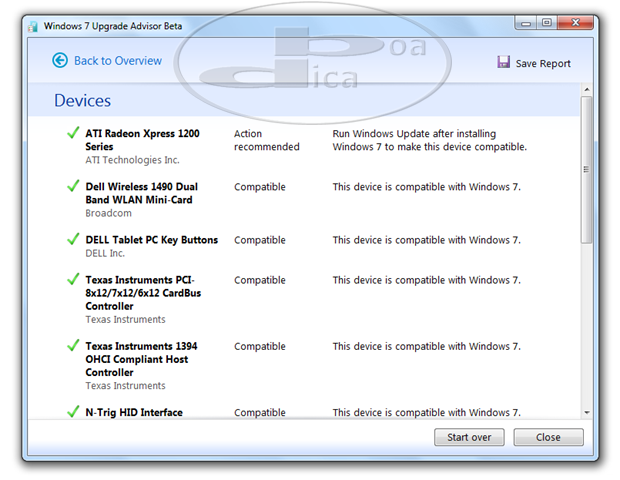Screen dimensions: 620x480
Task: Click the scrollbar down arrow
Action: 586,411
